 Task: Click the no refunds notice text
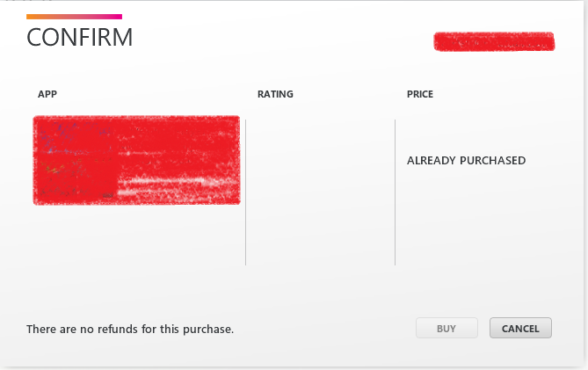pos(130,330)
